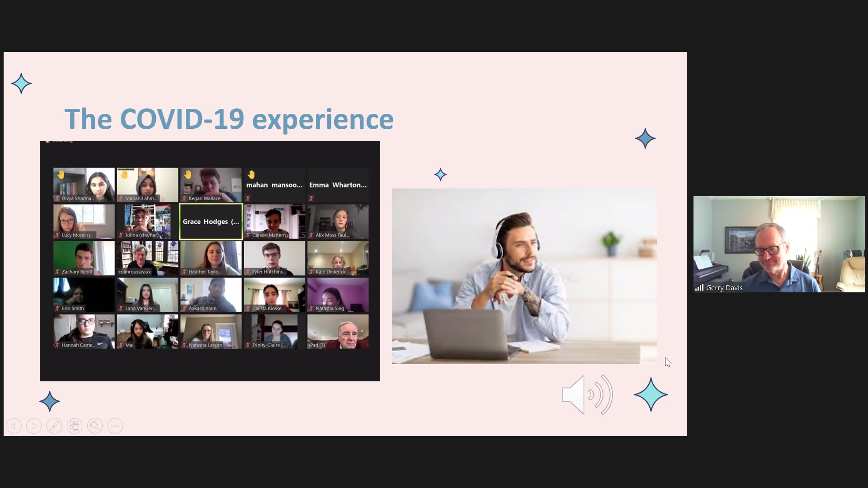Select Gerry Davis video thumbnail
Image resolution: width=868 pixels, height=488 pixels.
[779, 244]
